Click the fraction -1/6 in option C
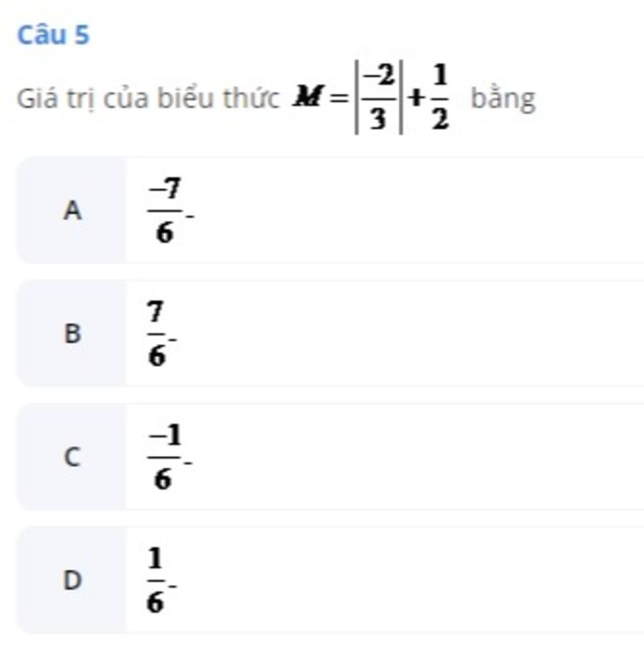644x657 pixels. [x=164, y=456]
